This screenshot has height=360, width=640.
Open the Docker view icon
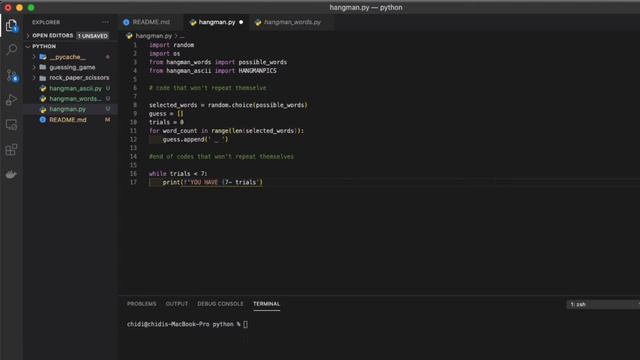point(11,175)
